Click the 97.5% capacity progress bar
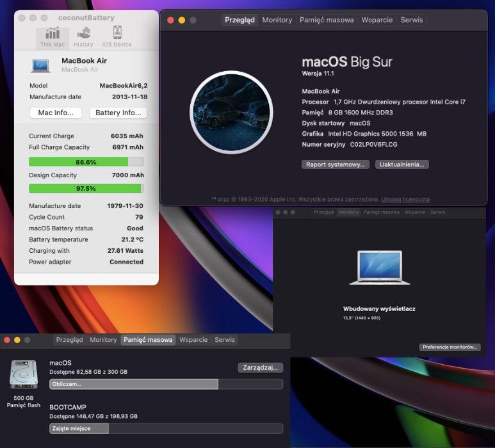This screenshot has width=495, height=448. click(86, 188)
